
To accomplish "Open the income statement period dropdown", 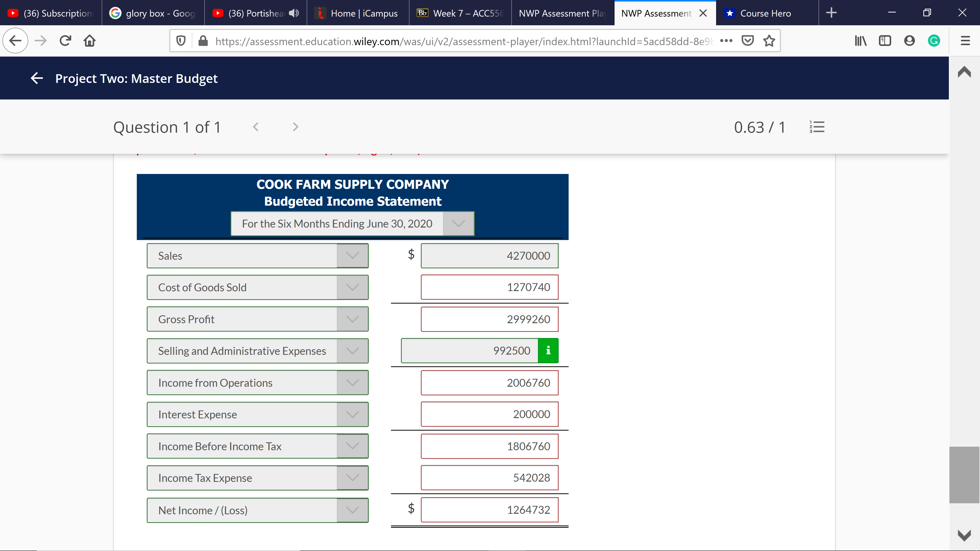I will tap(458, 224).
